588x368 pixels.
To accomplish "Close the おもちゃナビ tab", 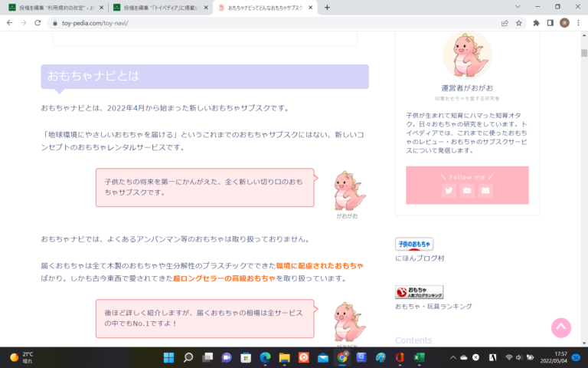I will coord(310,8).
